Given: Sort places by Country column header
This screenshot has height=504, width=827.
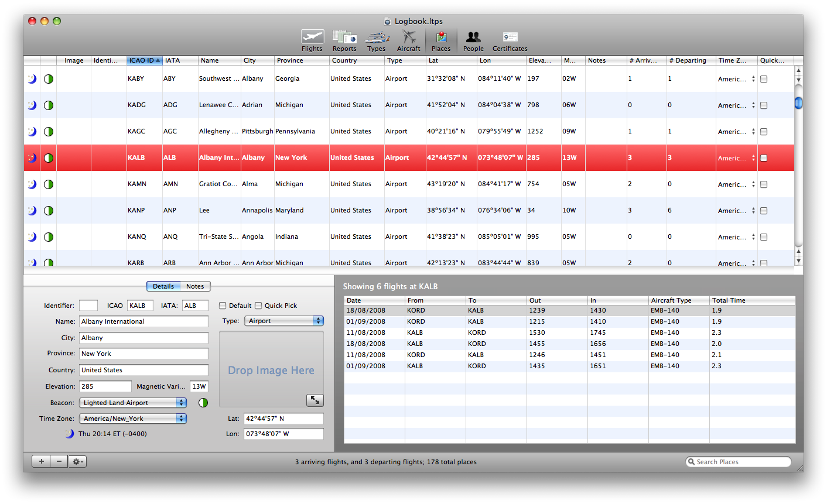Looking at the screenshot, I should point(357,60).
